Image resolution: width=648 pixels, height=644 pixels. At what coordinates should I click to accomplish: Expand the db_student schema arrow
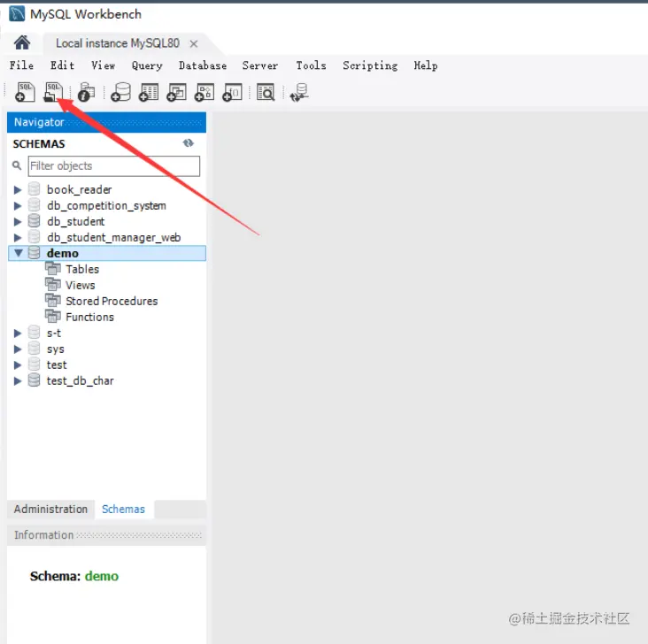pyautogui.click(x=18, y=221)
